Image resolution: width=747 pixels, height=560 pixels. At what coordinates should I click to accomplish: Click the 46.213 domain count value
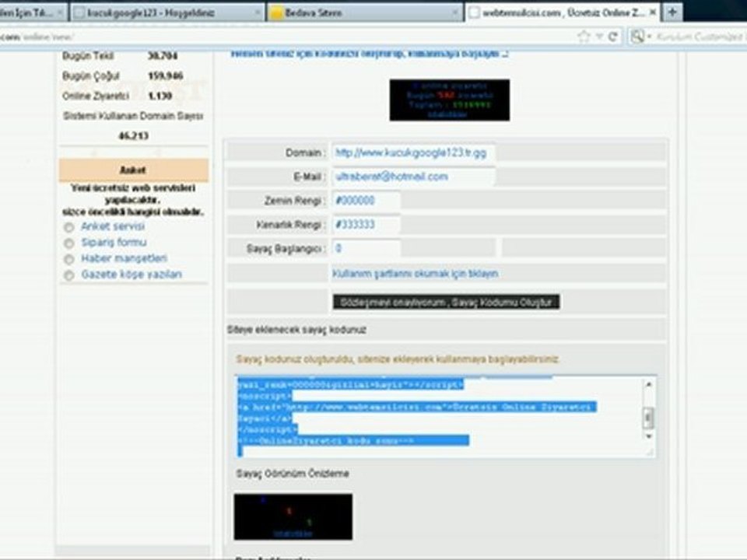coord(133,135)
